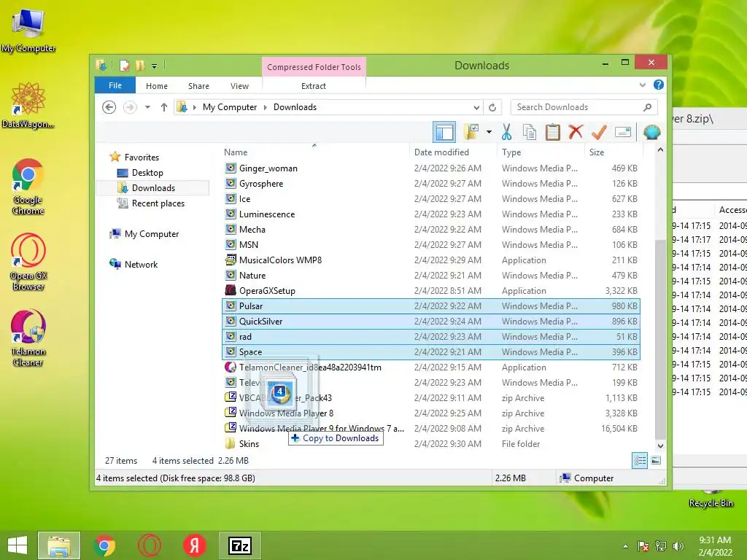Open the File ribbon tab
The height and width of the screenshot is (560, 747).
pyautogui.click(x=115, y=85)
